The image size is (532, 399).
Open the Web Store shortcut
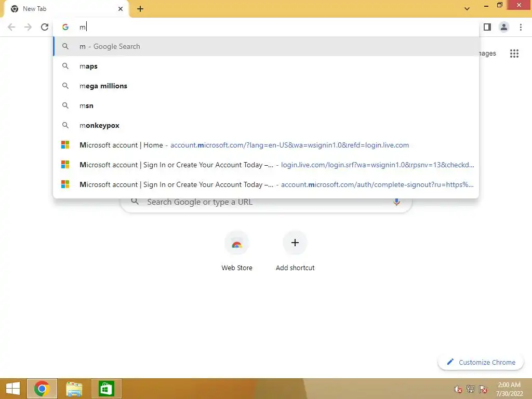tap(237, 251)
